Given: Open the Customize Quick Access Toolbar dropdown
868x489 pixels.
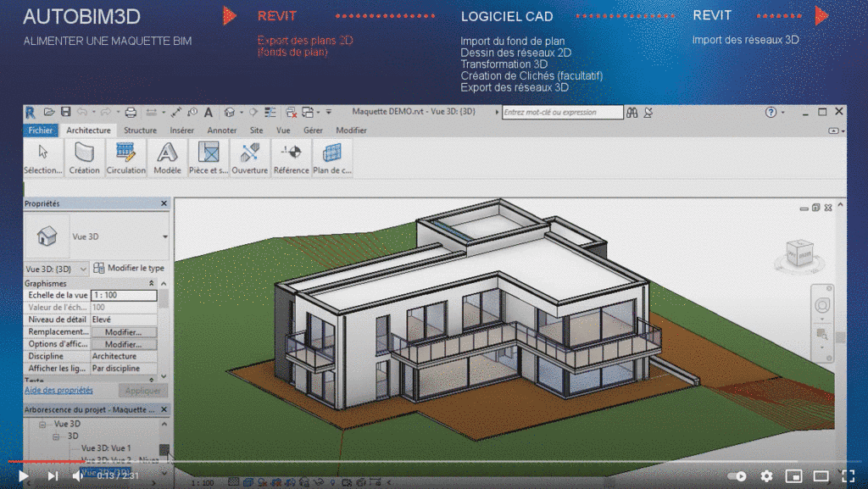Looking at the screenshot, I should [328, 112].
